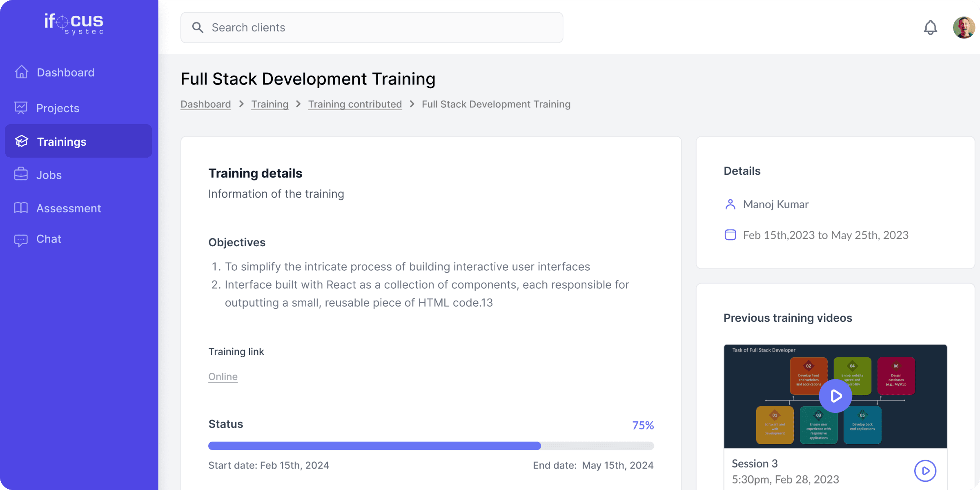This screenshot has height=490, width=980.
Task: Click the breadcrumb chevron after Training
Action: coord(298,104)
